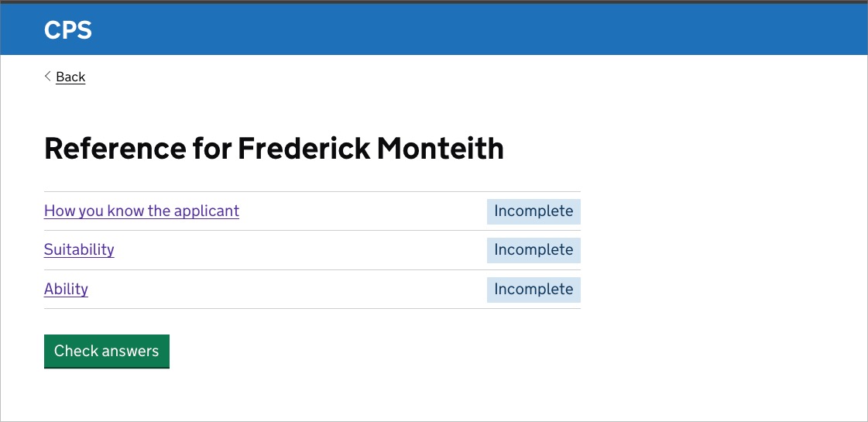Viewport: 868px width, 422px height.
Task: Open the Suitability section link
Action: (x=79, y=249)
